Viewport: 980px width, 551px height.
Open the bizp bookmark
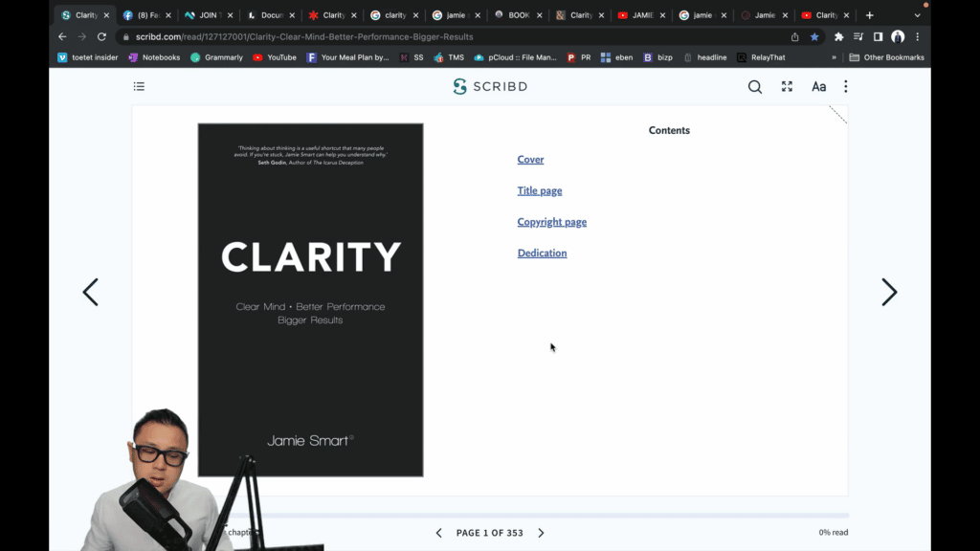657,57
